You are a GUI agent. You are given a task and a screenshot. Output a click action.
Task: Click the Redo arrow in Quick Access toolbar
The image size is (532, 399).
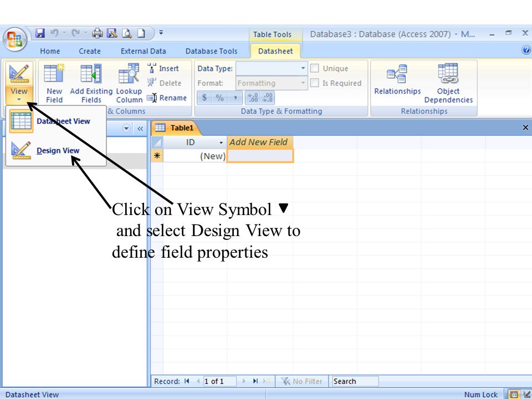75,33
